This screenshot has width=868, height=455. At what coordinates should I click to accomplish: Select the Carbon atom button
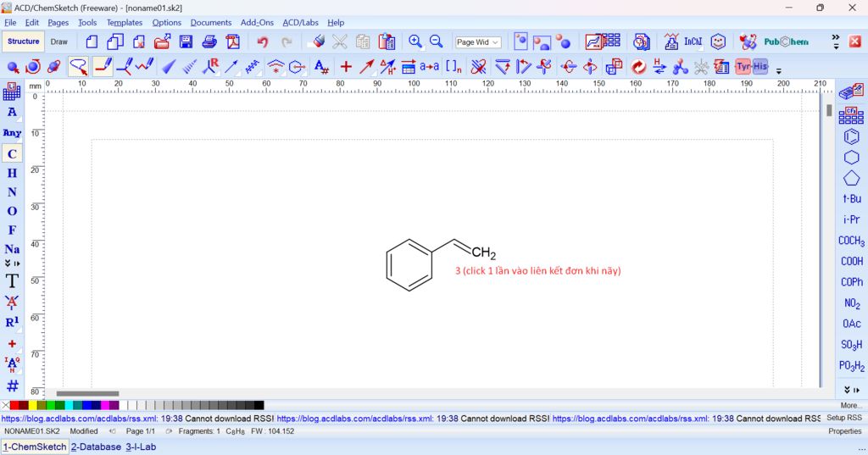[12, 154]
